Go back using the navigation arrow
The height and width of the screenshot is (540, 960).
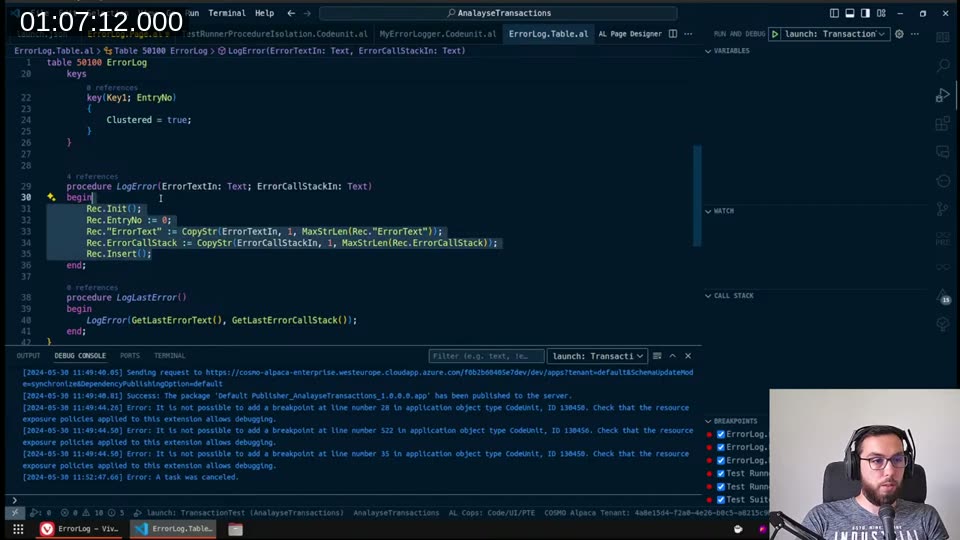coord(291,13)
